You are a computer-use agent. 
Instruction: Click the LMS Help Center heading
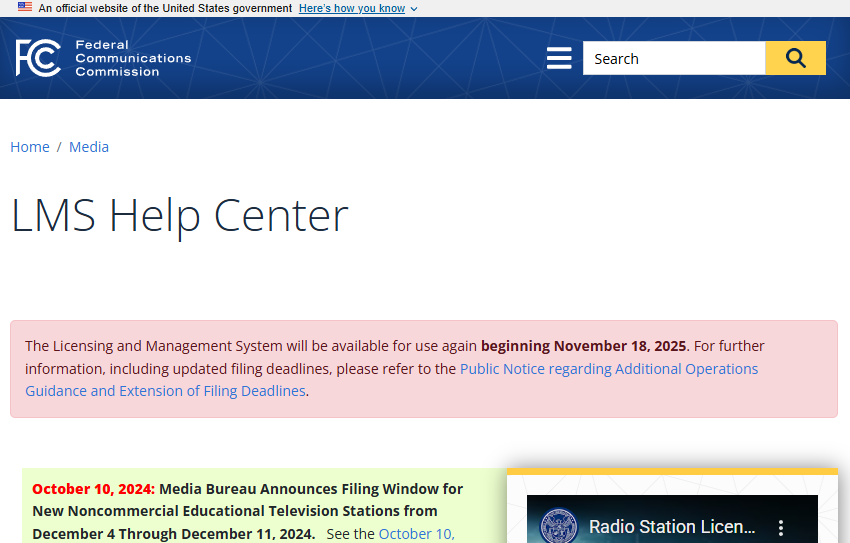[179, 216]
